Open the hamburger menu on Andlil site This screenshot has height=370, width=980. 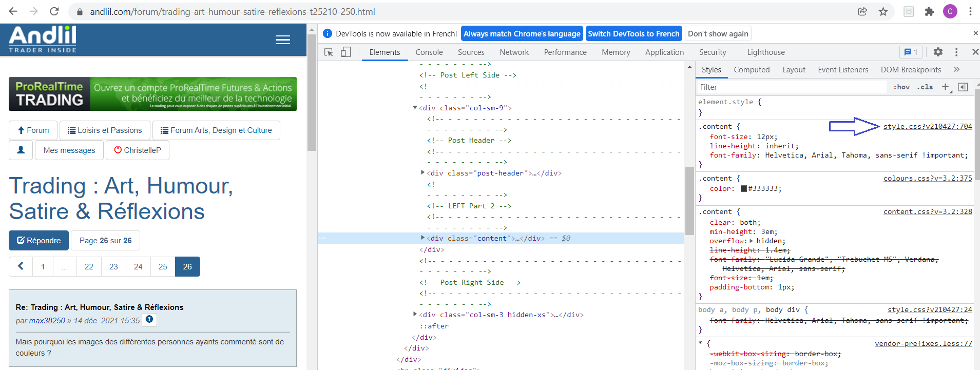coord(282,40)
